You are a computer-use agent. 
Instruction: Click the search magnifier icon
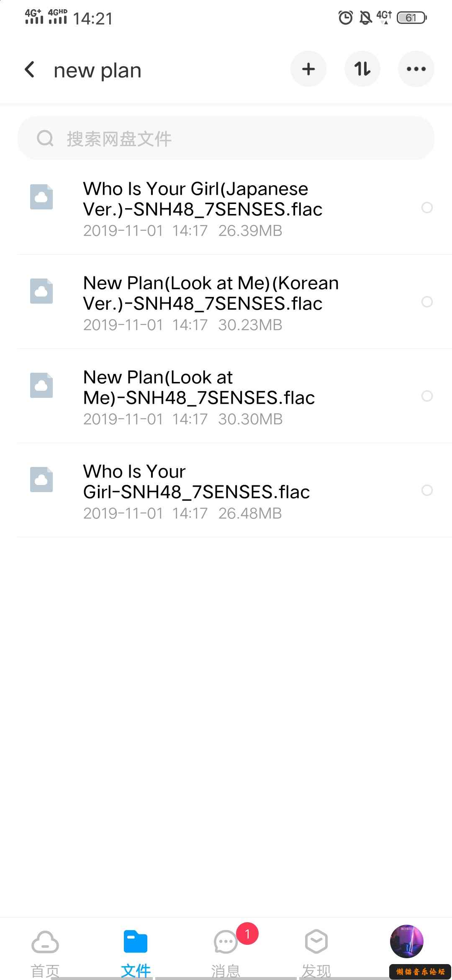click(x=45, y=138)
